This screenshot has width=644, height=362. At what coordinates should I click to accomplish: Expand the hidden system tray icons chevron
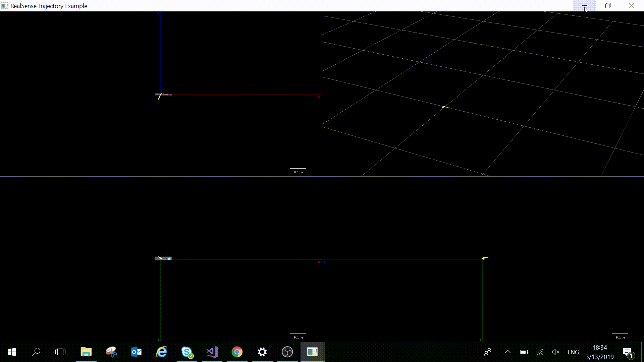pos(508,352)
